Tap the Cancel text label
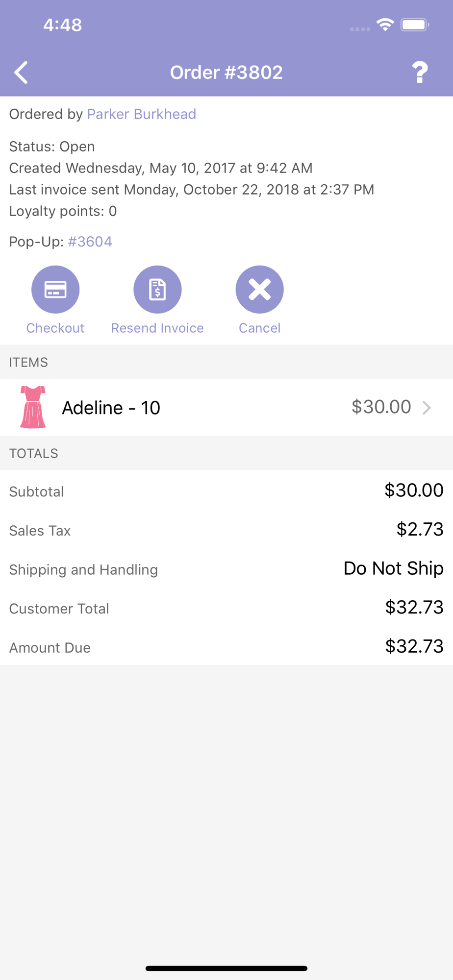This screenshot has width=453, height=980. point(259,328)
